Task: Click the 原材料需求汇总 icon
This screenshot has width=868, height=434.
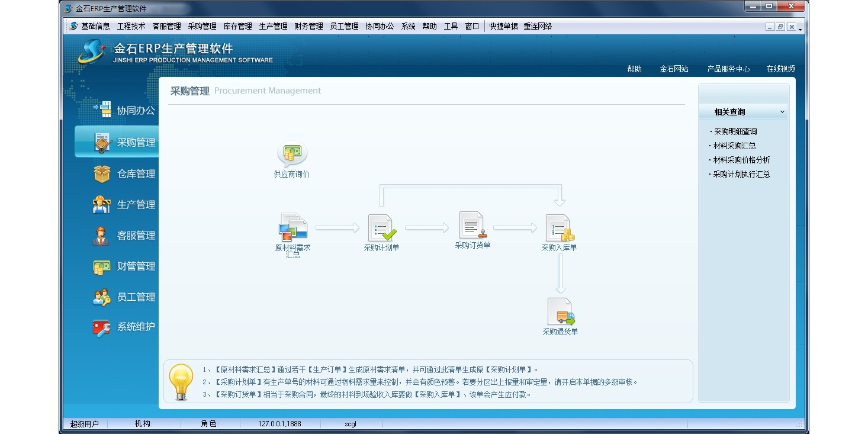Action: tap(292, 227)
